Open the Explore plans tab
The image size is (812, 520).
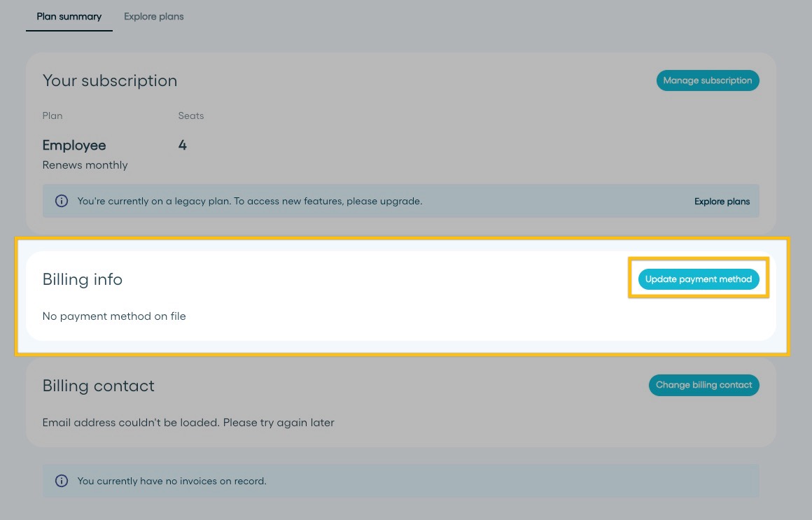[154, 17]
